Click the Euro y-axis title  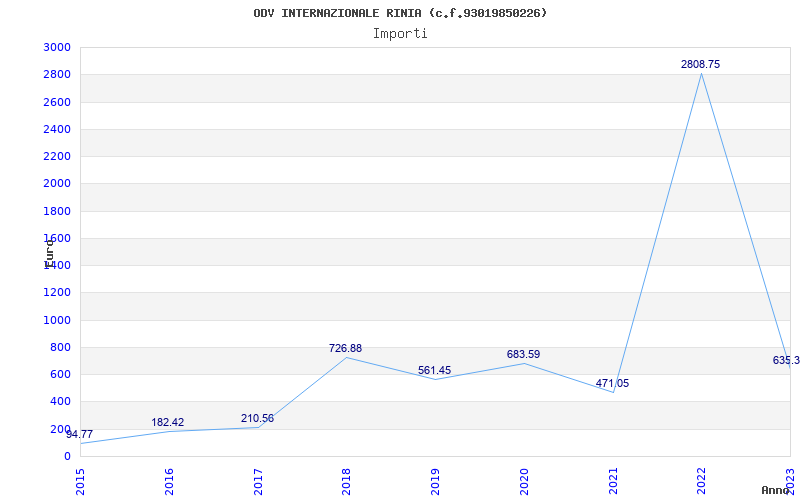49,252
